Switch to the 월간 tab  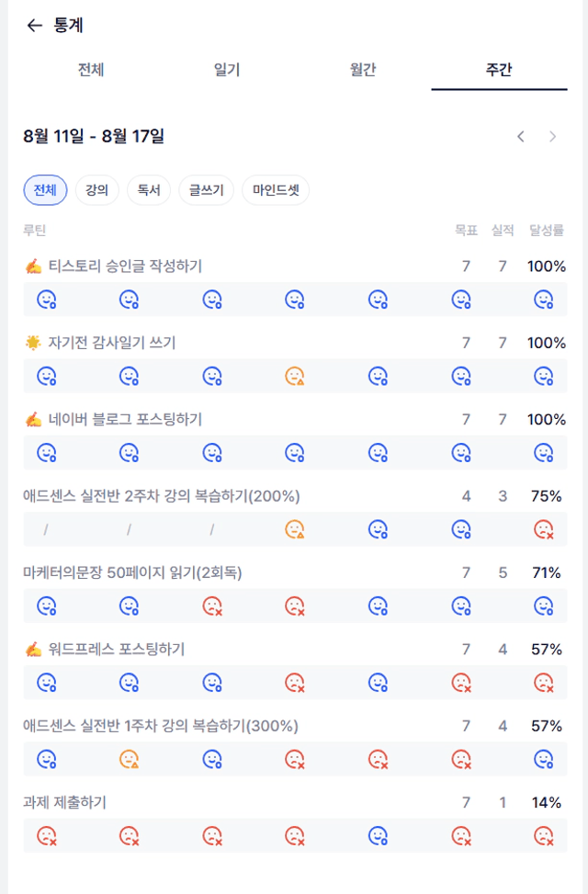pos(363,70)
